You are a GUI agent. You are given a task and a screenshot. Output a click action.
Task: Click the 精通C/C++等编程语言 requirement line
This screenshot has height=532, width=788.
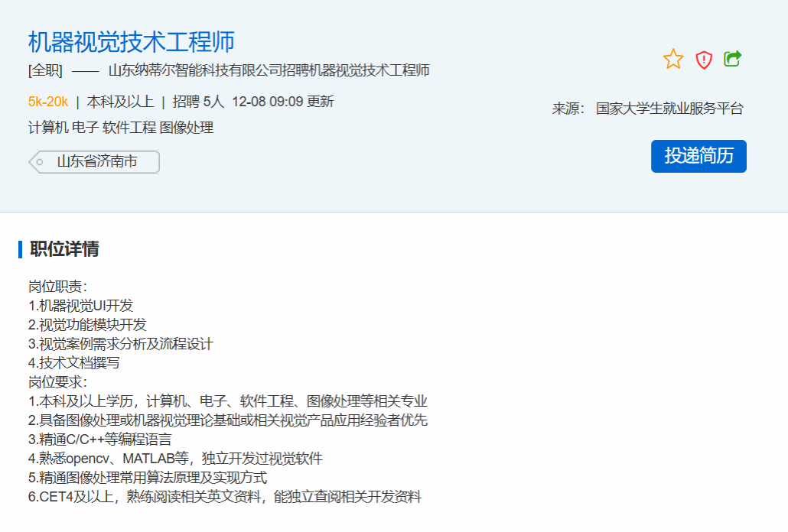(x=100, y=440)
